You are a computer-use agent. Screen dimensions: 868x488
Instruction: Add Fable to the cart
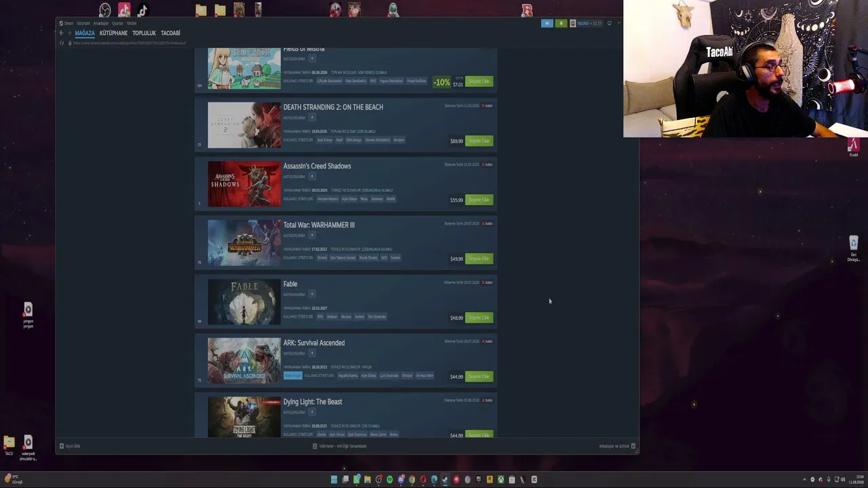tap(479, 318)
